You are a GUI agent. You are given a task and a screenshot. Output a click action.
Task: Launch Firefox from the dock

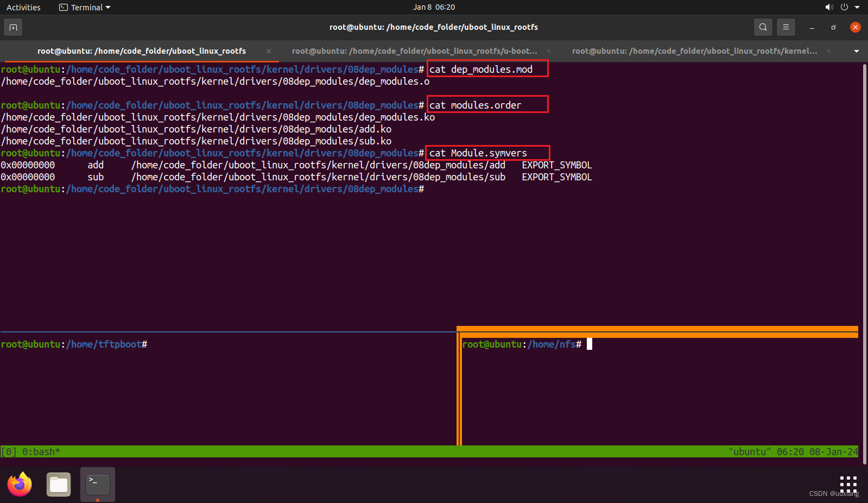pos(20,485)
